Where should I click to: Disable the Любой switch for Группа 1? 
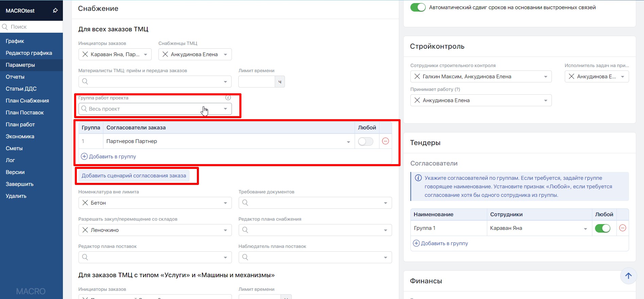(603, 228)
